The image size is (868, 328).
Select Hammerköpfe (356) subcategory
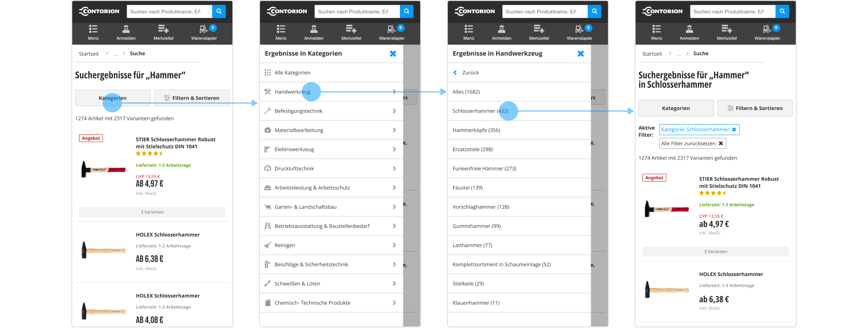pyautogui.click(x=519, y=130)
